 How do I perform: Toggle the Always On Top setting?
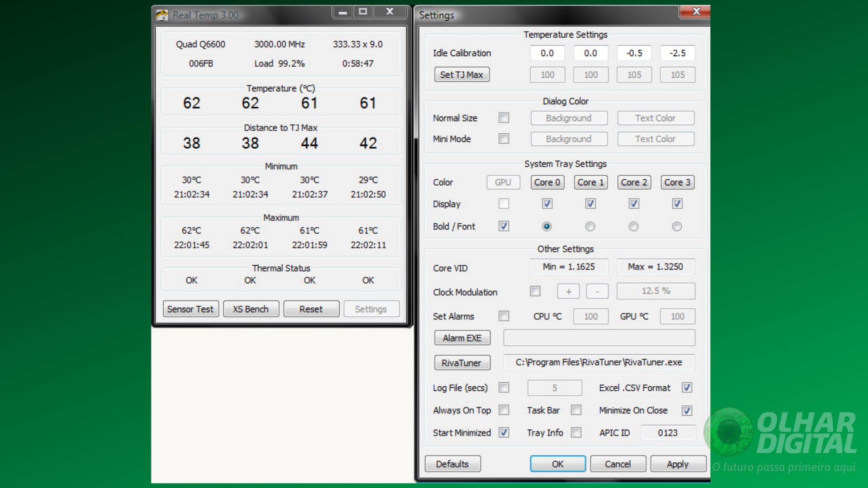click(504, 410)
